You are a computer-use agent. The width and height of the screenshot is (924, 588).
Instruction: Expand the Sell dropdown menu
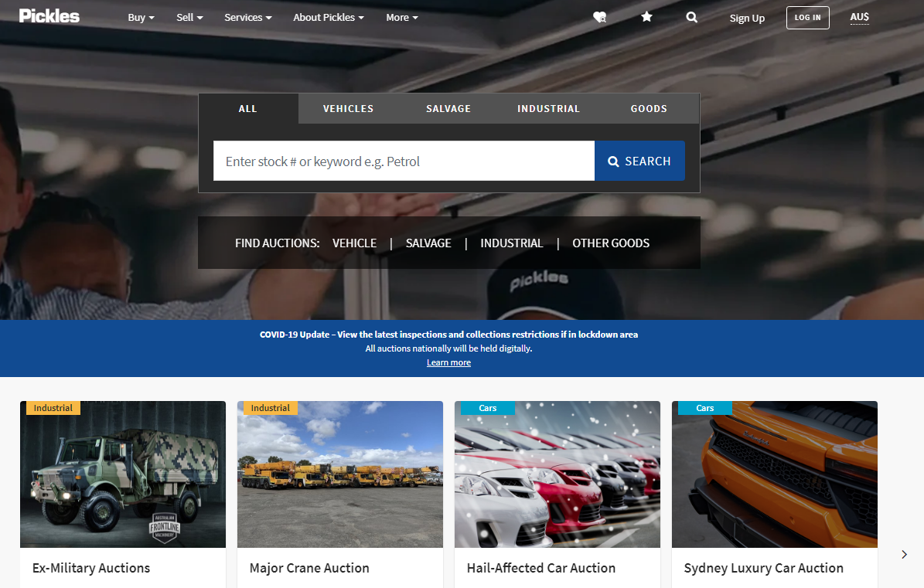[189, 18]
